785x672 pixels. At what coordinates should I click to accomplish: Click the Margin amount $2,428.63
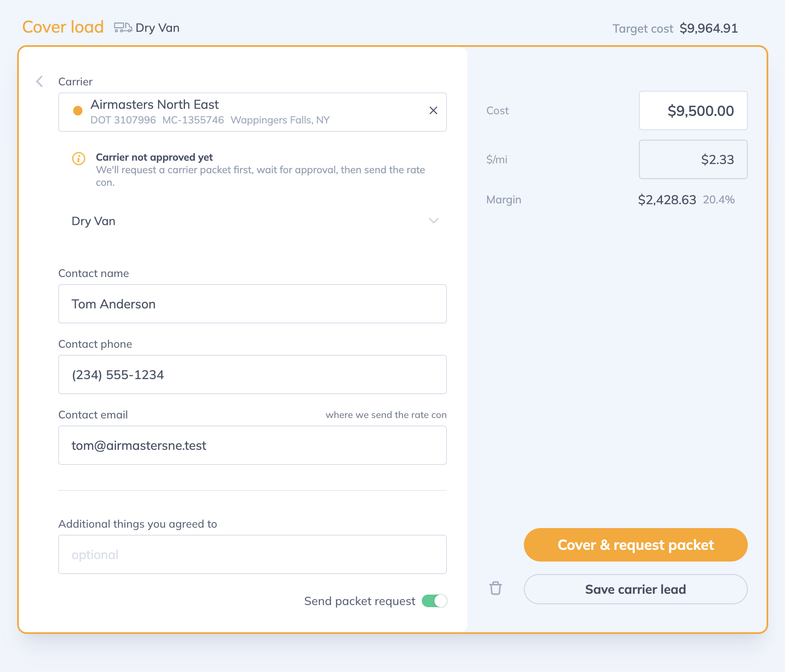pyautogui.click(x=667, y=200)
